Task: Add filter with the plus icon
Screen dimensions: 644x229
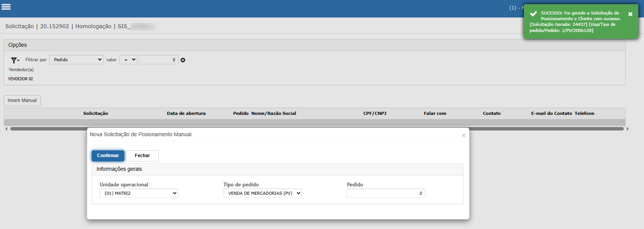Action: (x=183, y=60)
